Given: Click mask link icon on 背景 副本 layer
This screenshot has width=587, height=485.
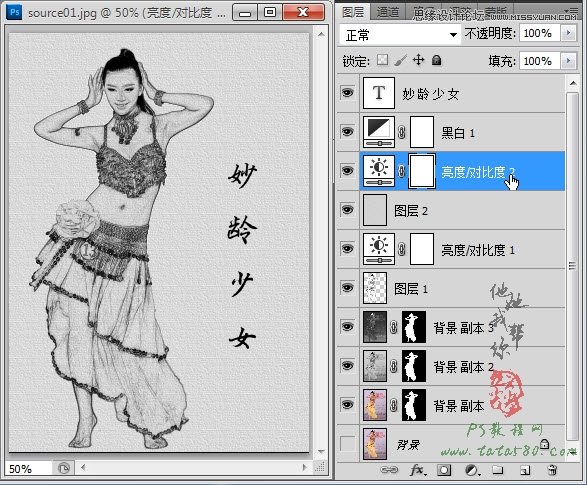Looking at the screenshot, I should click(393, 405).
